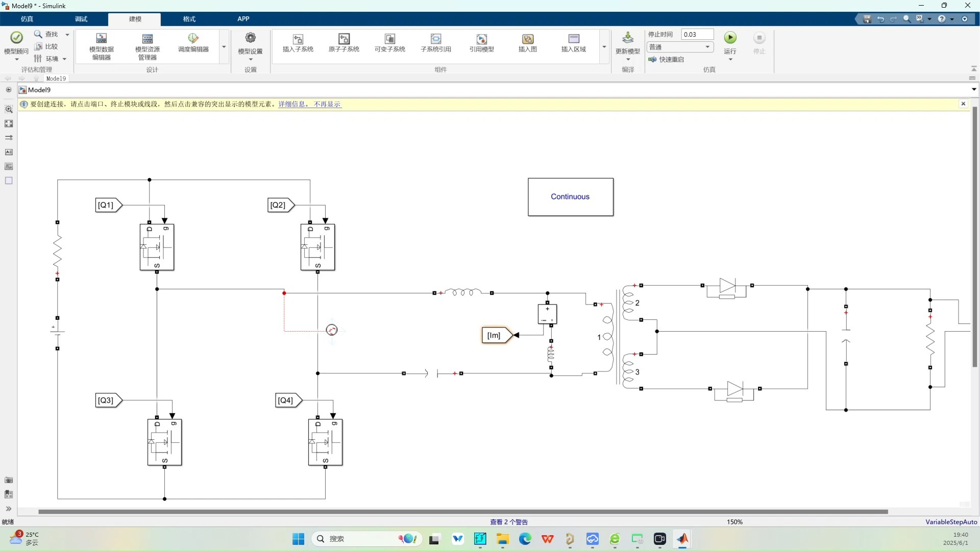Screen dimensions: 980x551
Task: Click the Model Advisor icon
Action: [16, 38]
